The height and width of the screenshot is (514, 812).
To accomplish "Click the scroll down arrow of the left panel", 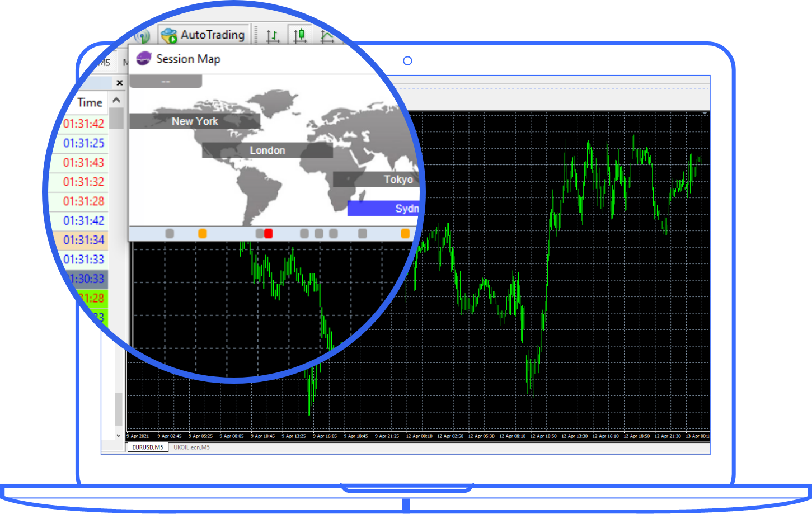I will pyautogui.click(x=118, y=435).
